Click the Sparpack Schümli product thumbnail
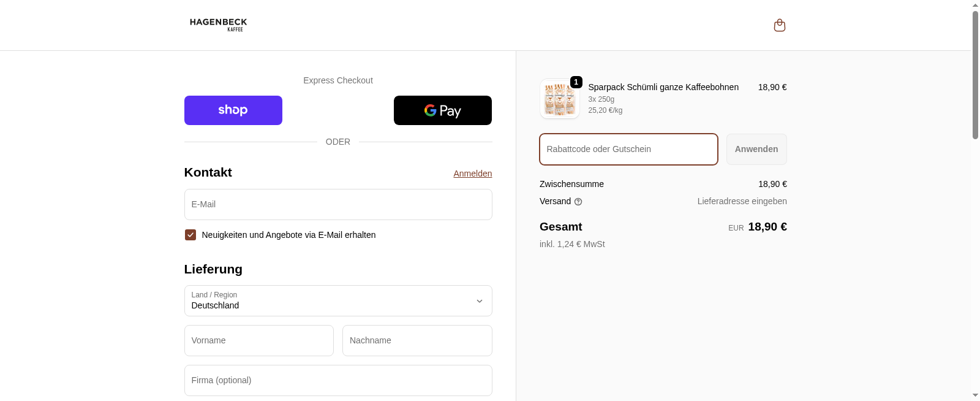Viewport: 980px width, 401px height. pos(559,99)
